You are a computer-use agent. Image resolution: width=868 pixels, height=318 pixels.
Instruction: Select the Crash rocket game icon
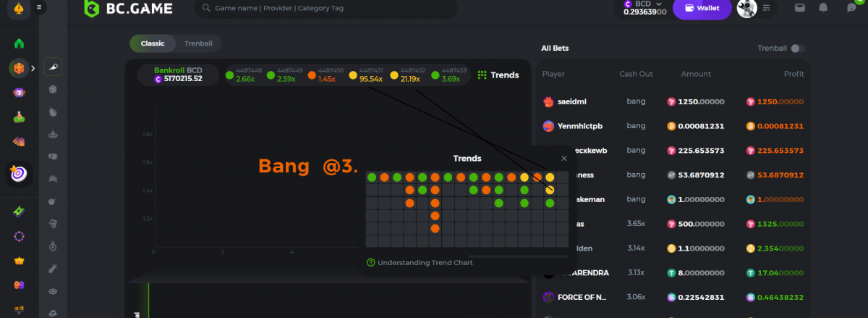[54, 67]
